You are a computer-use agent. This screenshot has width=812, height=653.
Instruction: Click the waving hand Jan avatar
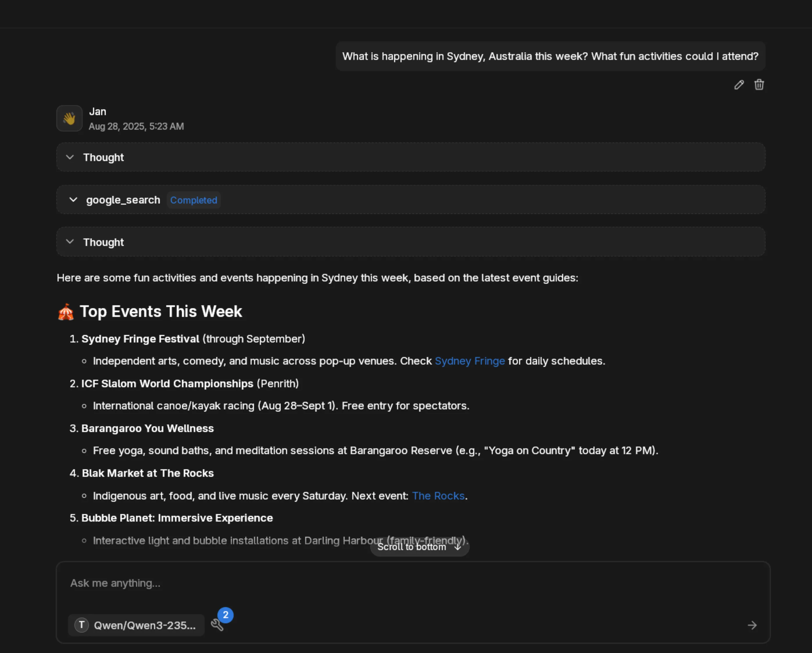point(69,118)
